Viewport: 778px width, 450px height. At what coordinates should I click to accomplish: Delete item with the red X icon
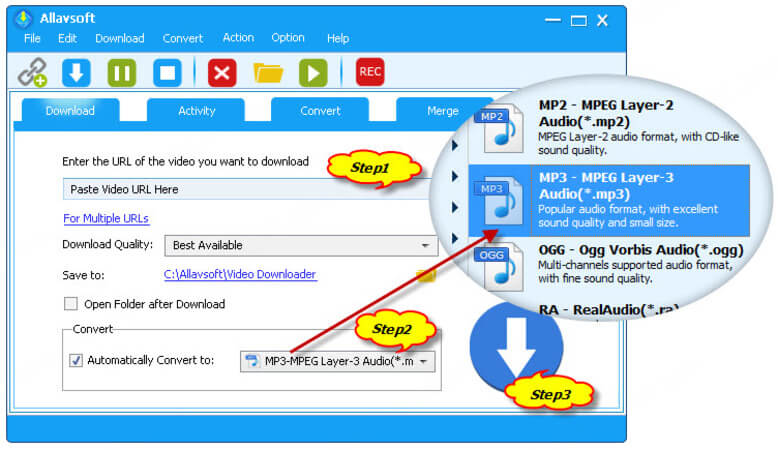click(x=222, y=72)
